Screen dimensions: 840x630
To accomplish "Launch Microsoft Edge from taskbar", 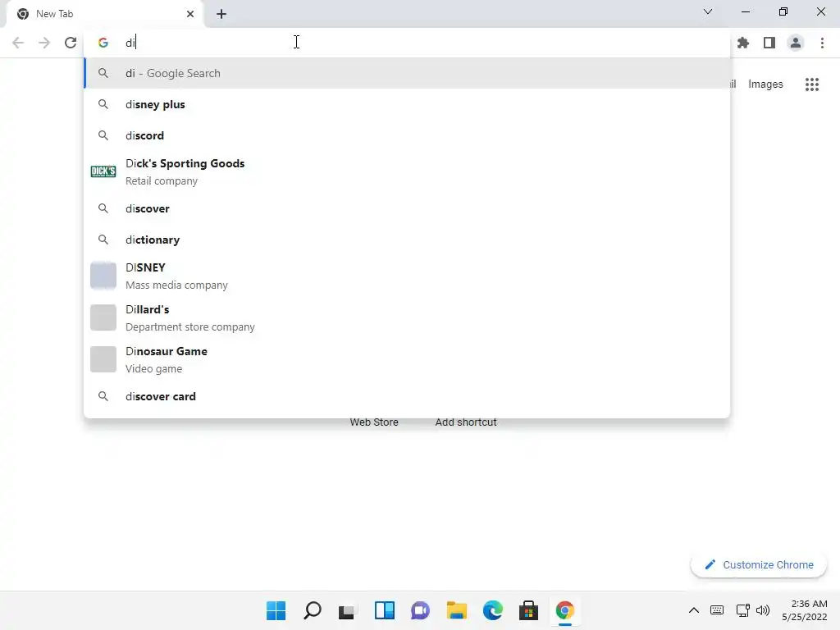I will (493, 610).
